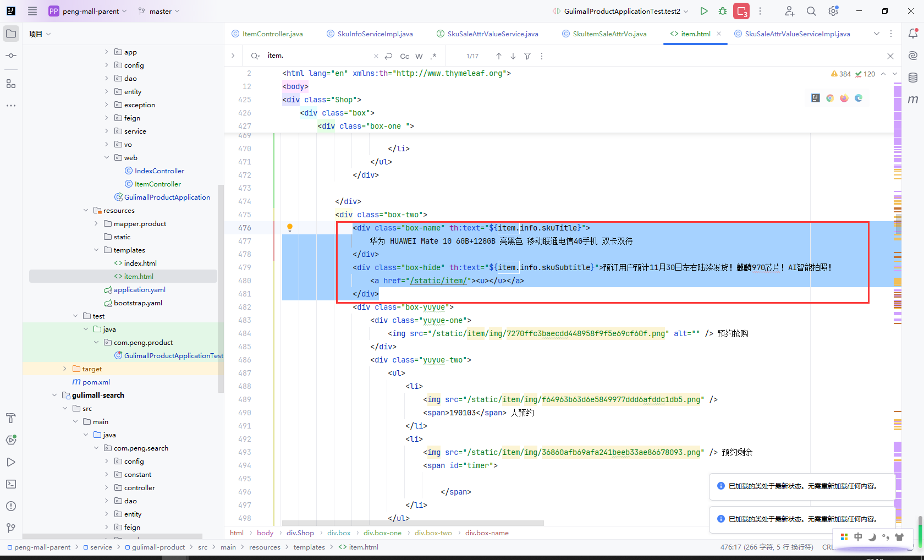
Task: Switch IME language 中 indicator
Action: click(858, 537)
